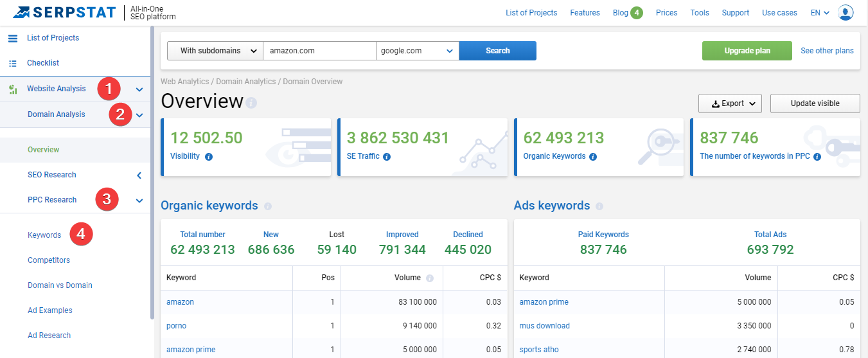The image size is (868, 358).
Task: Expand the Website Analysis chevron
Action: pyautogui.click(x=139, y=89)
